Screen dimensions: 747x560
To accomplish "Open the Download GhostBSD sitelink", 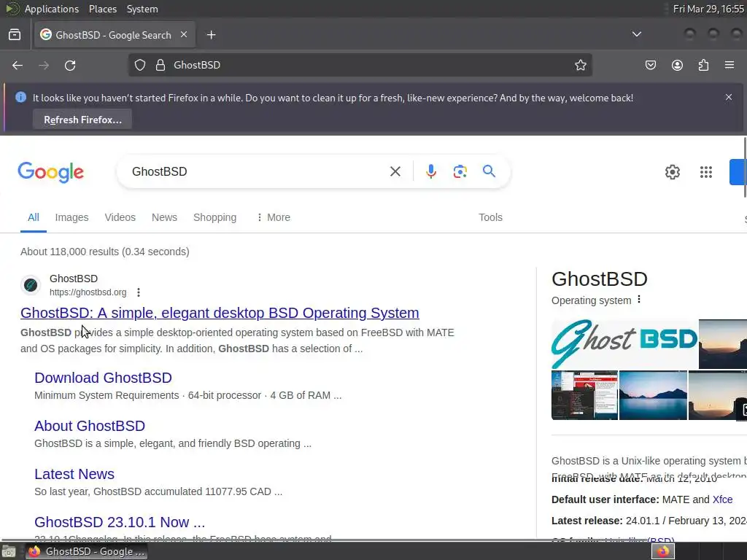I will [103, 378].
